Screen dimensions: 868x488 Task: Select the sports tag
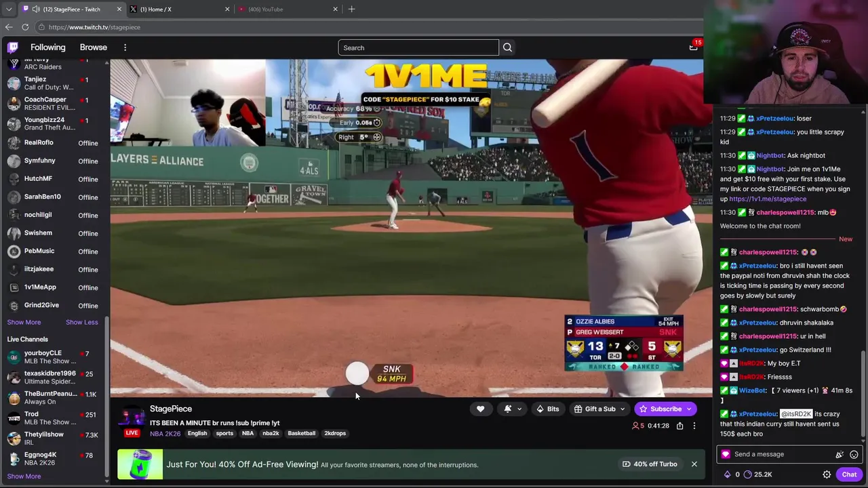tap(224, 433)
